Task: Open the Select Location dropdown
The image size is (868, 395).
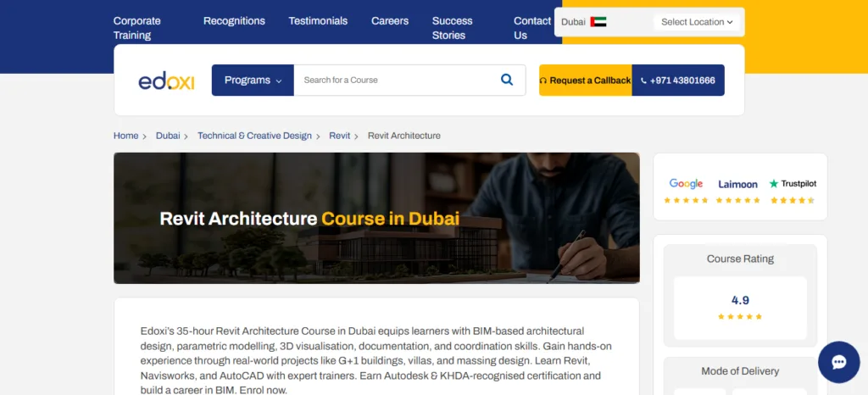Action: (697, 22)
